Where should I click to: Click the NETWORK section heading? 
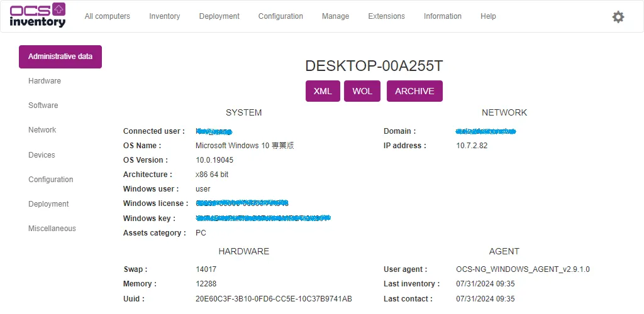pyautogui.click(x=504, y=113)
